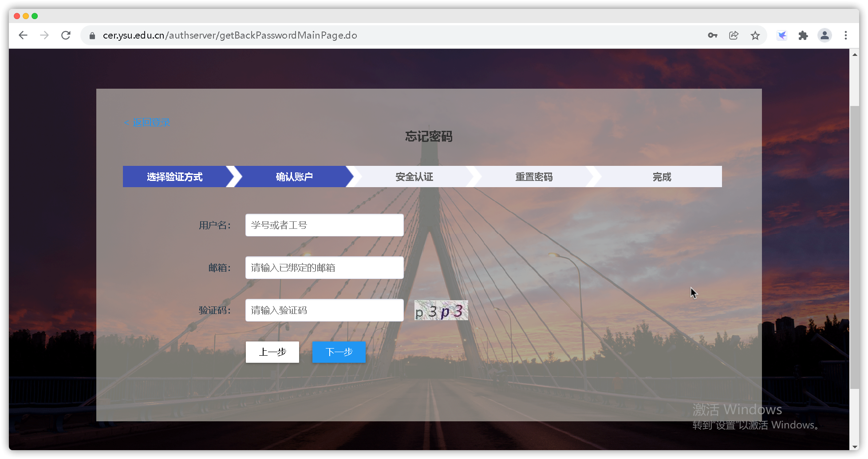Refresh the captcha image p3p3
868x459 pixels.
441,310
